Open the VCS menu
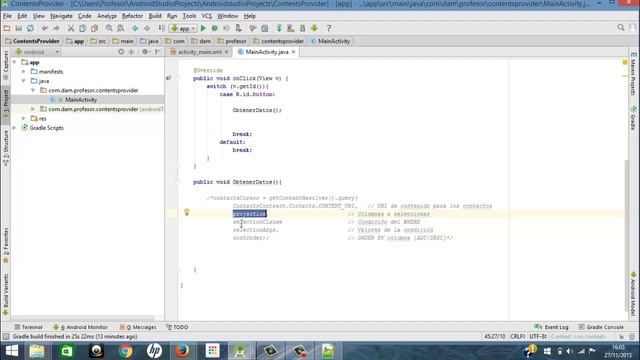This screenshot has height=360, width=640. pyautogui.click(x=207, y=16)
